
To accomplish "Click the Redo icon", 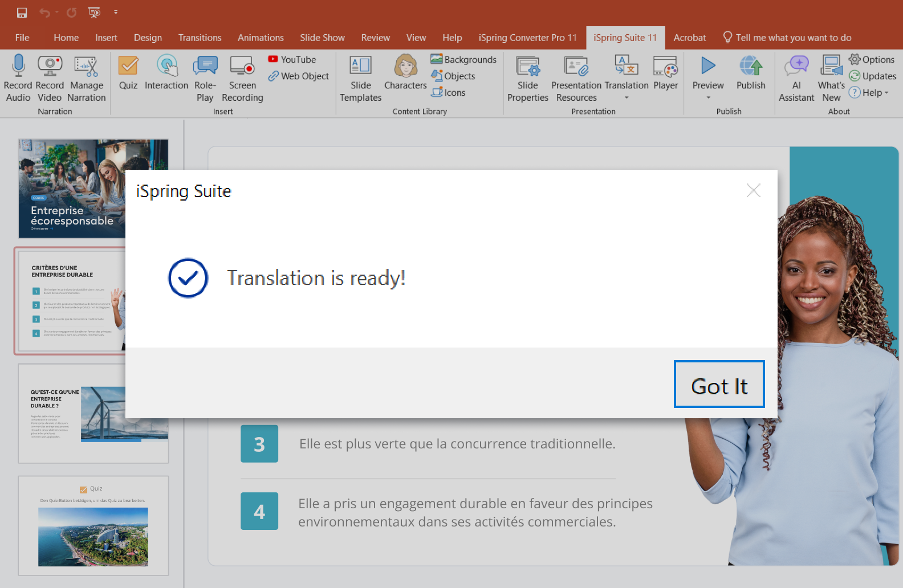I will [x=71, y=12].
